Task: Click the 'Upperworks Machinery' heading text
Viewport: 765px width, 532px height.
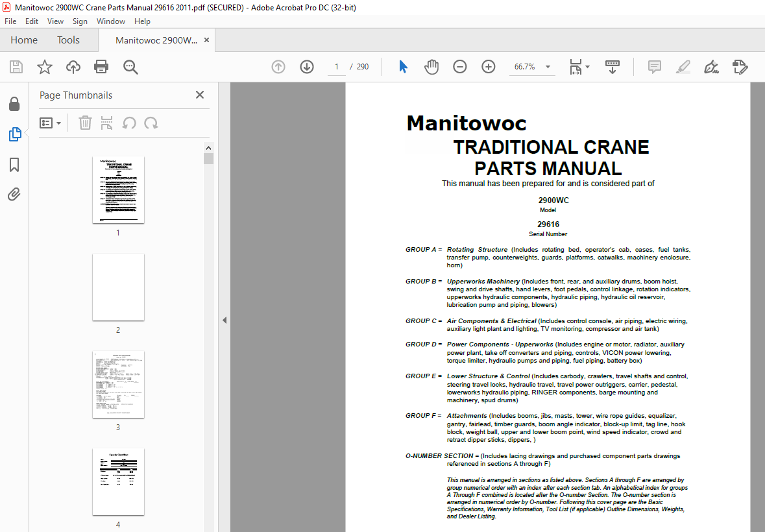Action: coord(483,282)
